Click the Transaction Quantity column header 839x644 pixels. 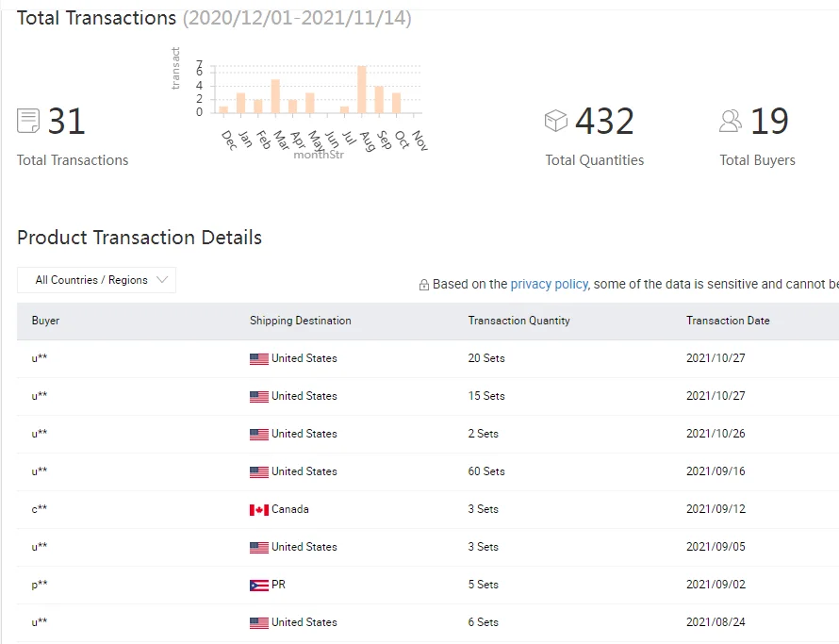[518, 321]
